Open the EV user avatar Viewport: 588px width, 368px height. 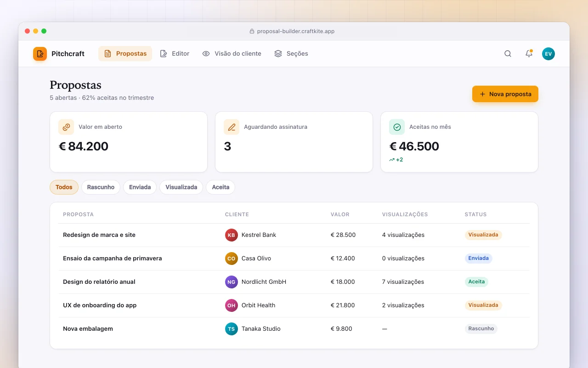tap(548, 54)
